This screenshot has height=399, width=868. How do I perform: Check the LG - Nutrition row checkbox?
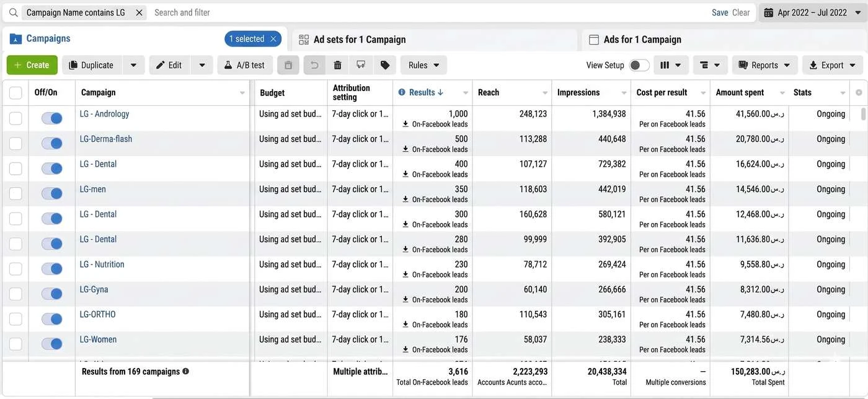15,269
